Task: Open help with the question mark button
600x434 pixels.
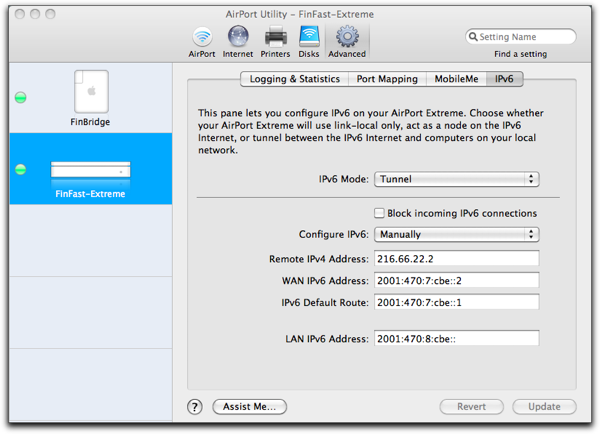Action: [x=195, y=407]
